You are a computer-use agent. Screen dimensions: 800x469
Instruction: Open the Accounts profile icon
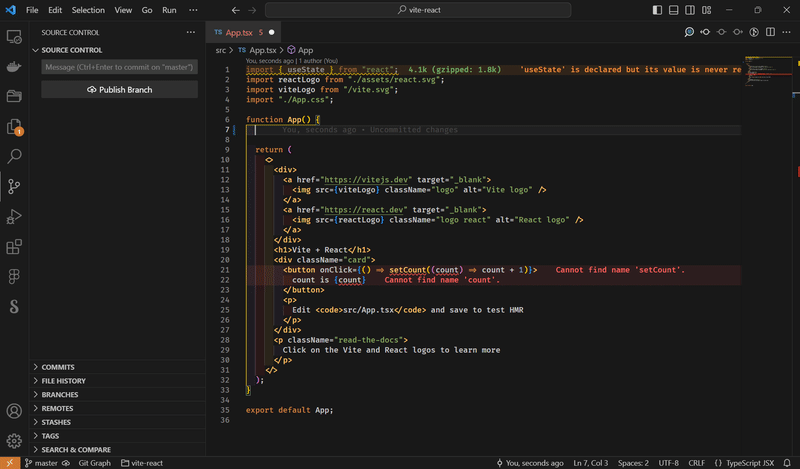coord(14,411)
